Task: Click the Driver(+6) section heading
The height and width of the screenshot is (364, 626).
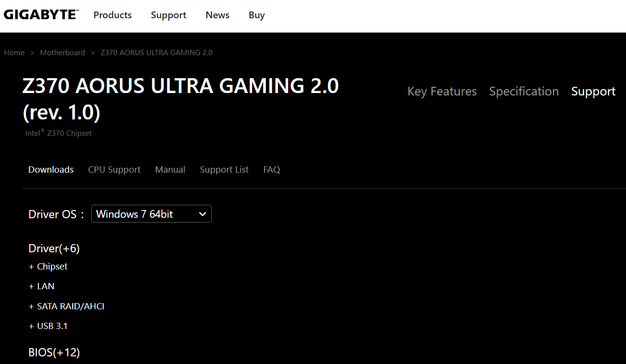Action: tap(54, 248)
